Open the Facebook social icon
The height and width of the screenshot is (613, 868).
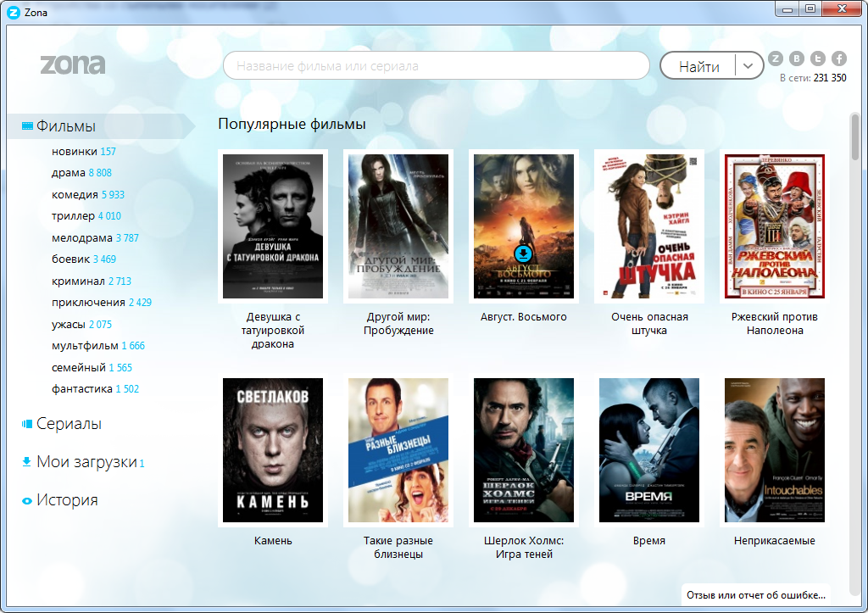[x=839, y=59]
